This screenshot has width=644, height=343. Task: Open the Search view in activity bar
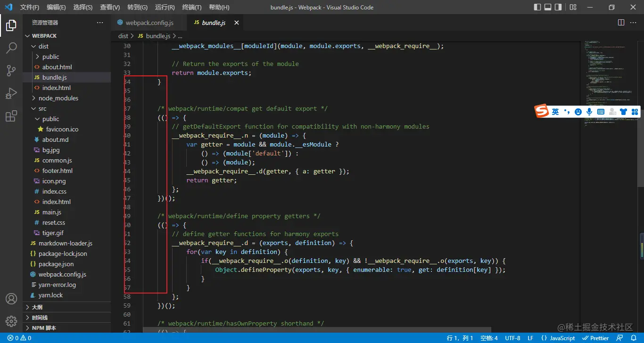[x=11, y=48]
